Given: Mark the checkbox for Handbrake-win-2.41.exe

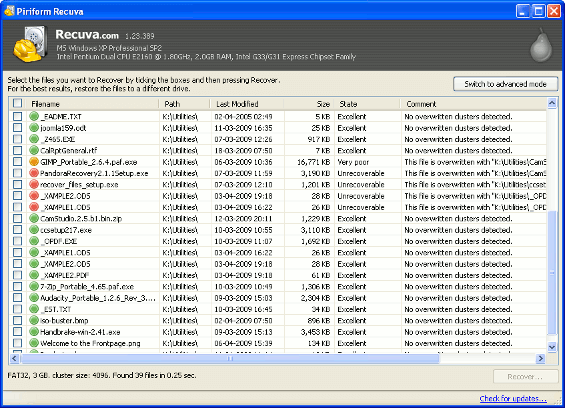Looking at the screenshot, I should tap(17, 332).
